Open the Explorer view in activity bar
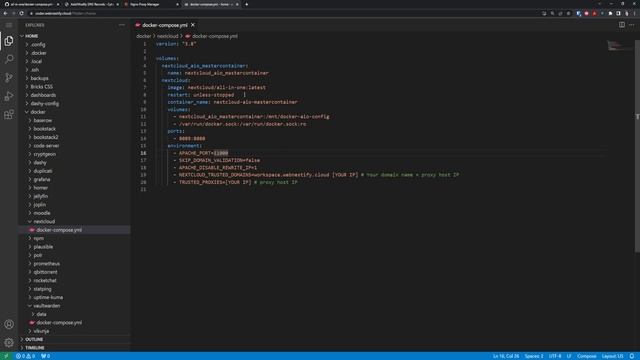 click(9, 41)
